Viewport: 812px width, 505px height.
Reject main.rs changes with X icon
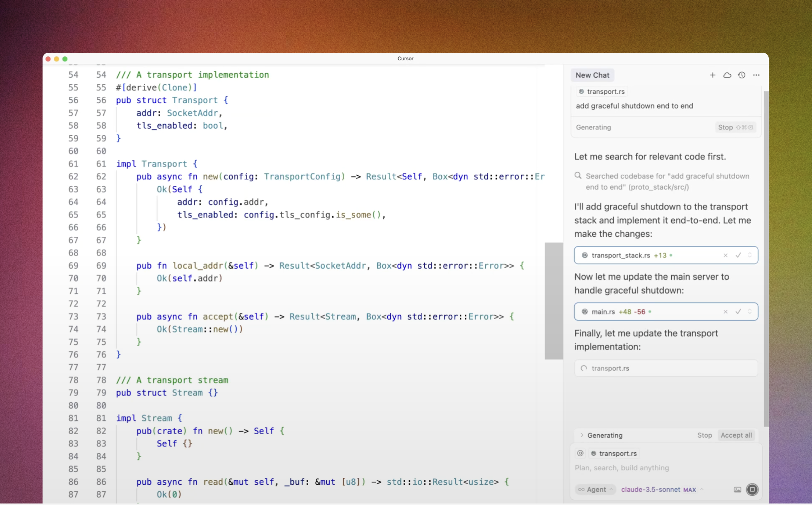pos(725,312)
